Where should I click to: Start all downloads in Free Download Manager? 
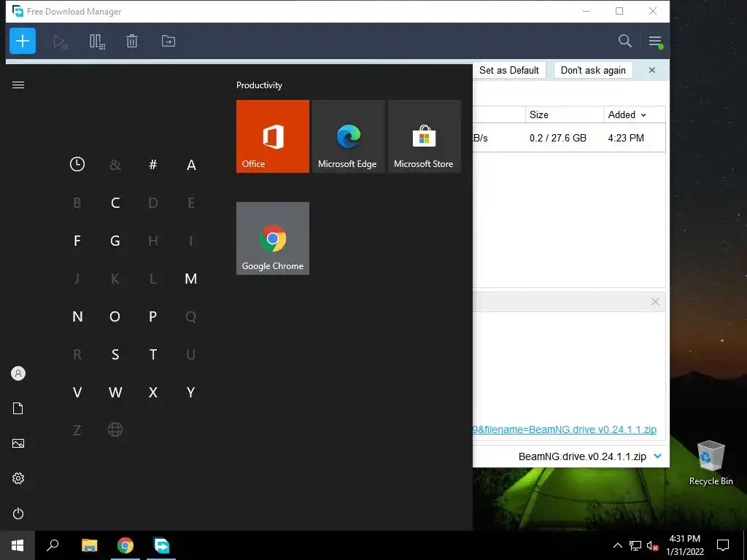pyautogui.click(x=61, y=42)
